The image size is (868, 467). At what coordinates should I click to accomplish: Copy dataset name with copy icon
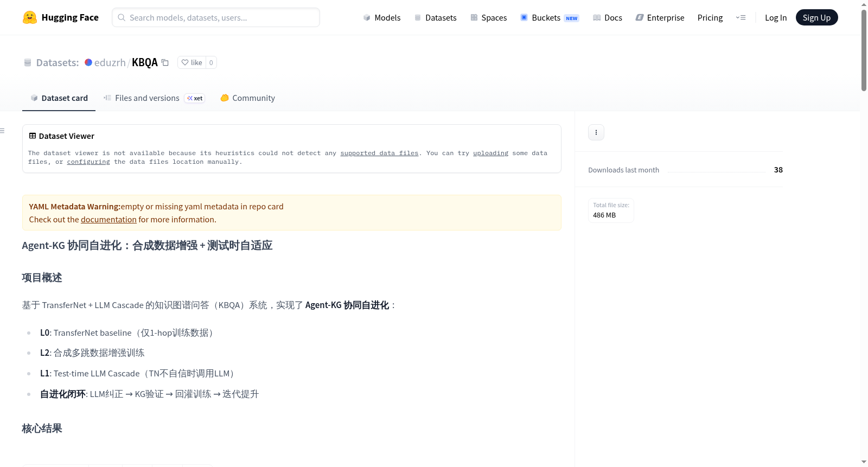click(165, 62)
